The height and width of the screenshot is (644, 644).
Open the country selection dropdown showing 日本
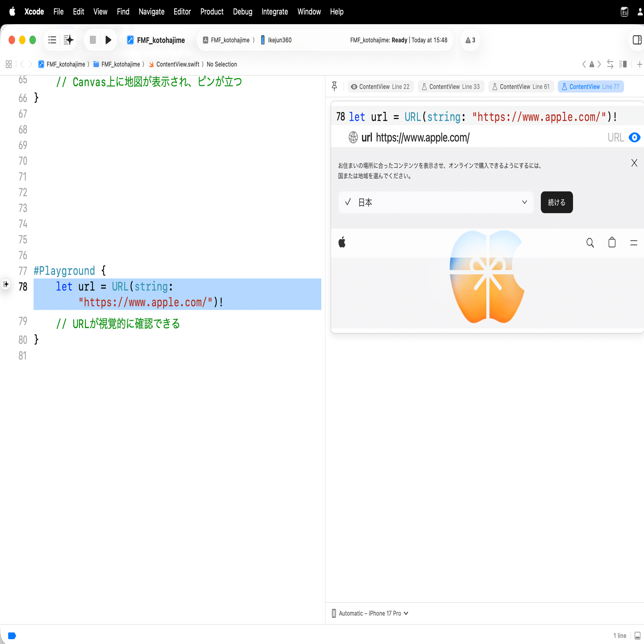coord(524,202)
